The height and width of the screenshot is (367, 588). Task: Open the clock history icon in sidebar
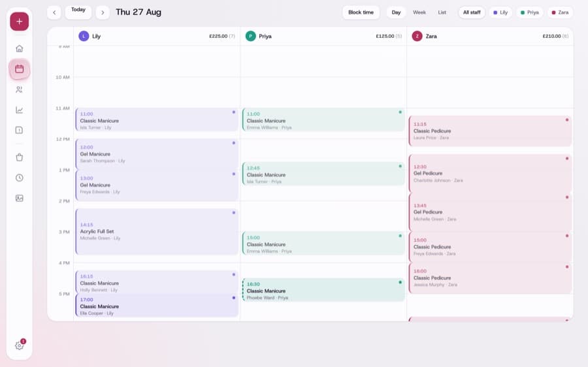[x=19, y=178]
